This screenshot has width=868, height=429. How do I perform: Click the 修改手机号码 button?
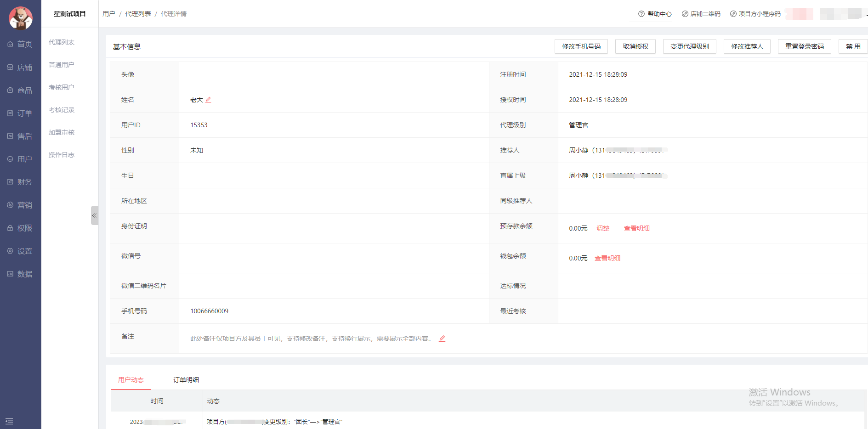pos(581,46)
